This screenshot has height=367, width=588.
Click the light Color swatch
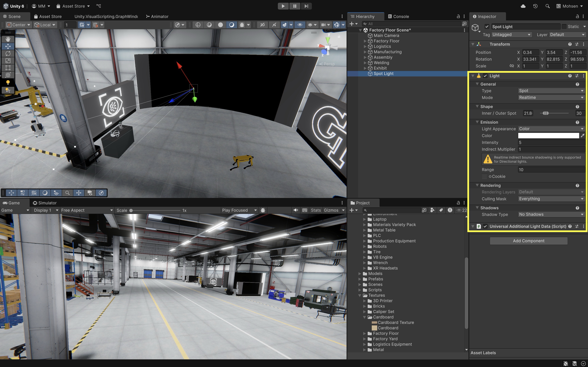pyautogui.click(x=548, y=136)
